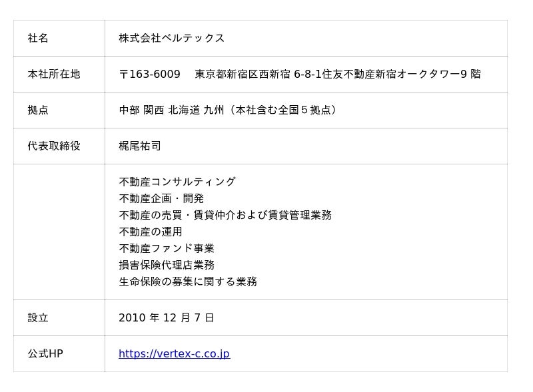This screenshot has width=533, height=392.
Task: Click the founding date 2010 年 12 月 7 日
Action: coord(167,318)
